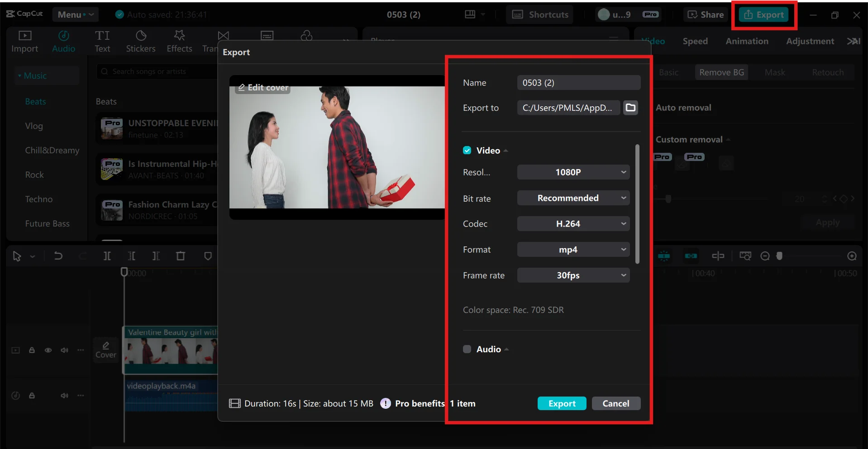The image size is (868, 449).
Task: Select the Valentine Beauty girl video clip
Action: pyautogui.click(x=171, y=350)
